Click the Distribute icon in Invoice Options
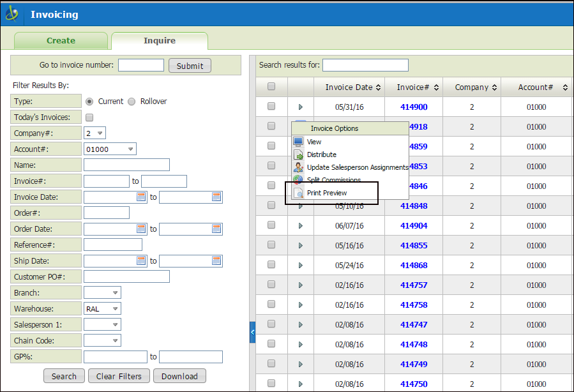This screenshot has height=392, width=574. [298, 155]
